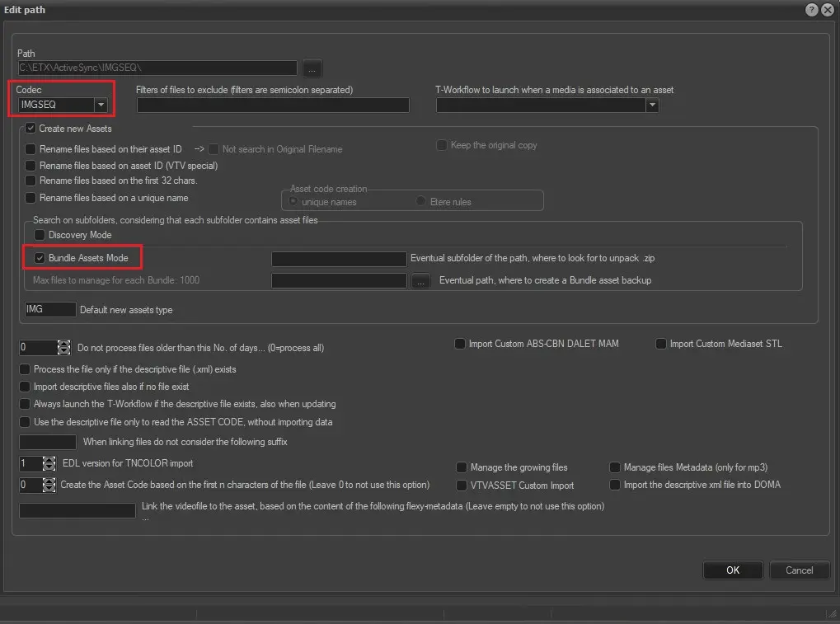Tick Import Custom ABS-CBN DALET MAM
This screenshot has width=840, height=624.
click(x=460, y=344)
